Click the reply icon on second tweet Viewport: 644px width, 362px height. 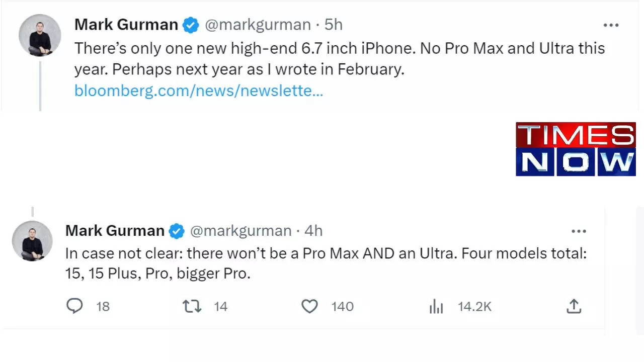[74, 306]
